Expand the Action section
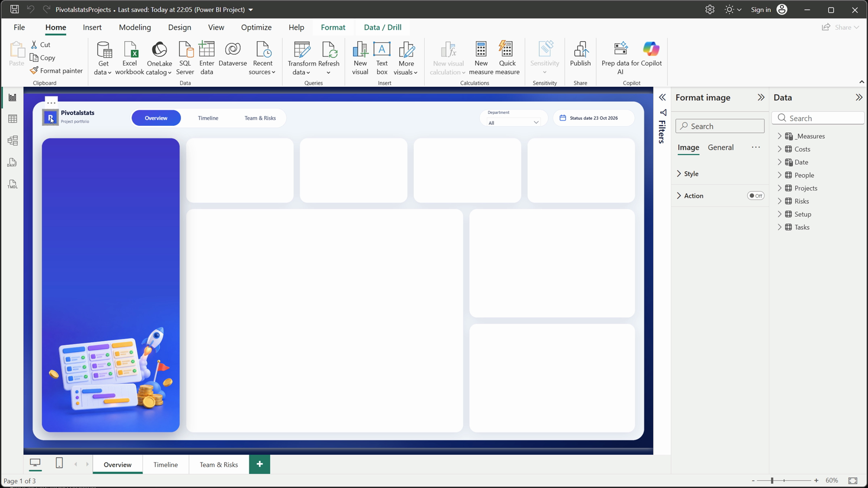This screenshot has height=488, width=868. [x=679, y=196]
